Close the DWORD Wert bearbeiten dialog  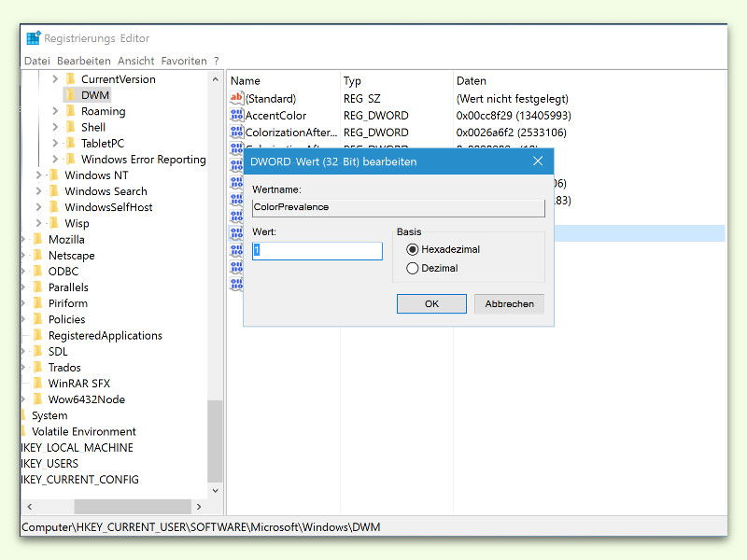tap(538, 161)
